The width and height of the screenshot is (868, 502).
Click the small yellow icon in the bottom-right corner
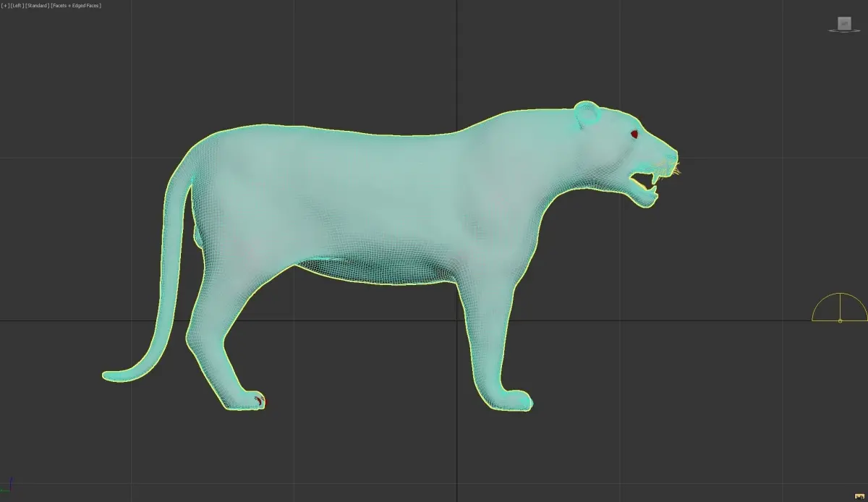tap(859, 496)
